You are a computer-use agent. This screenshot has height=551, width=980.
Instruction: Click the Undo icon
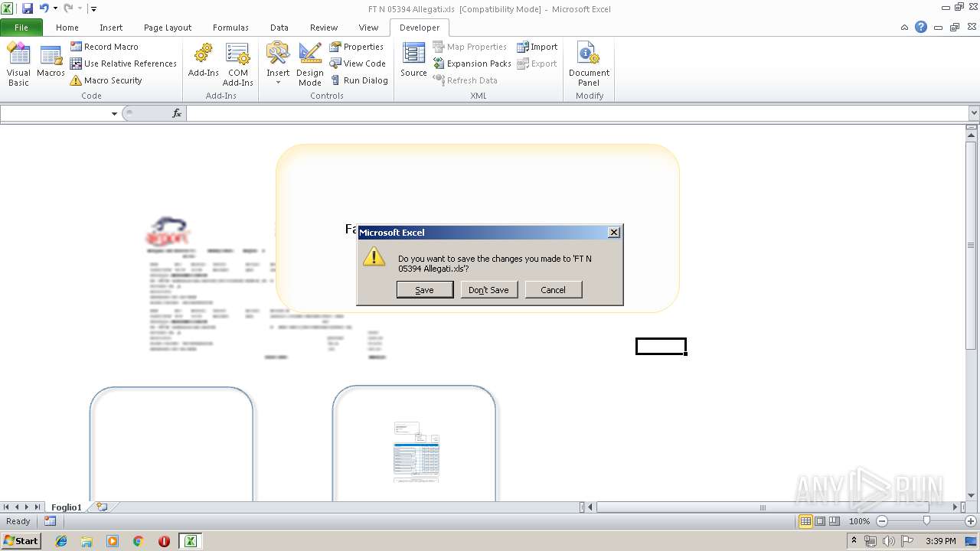click(44, 8)
